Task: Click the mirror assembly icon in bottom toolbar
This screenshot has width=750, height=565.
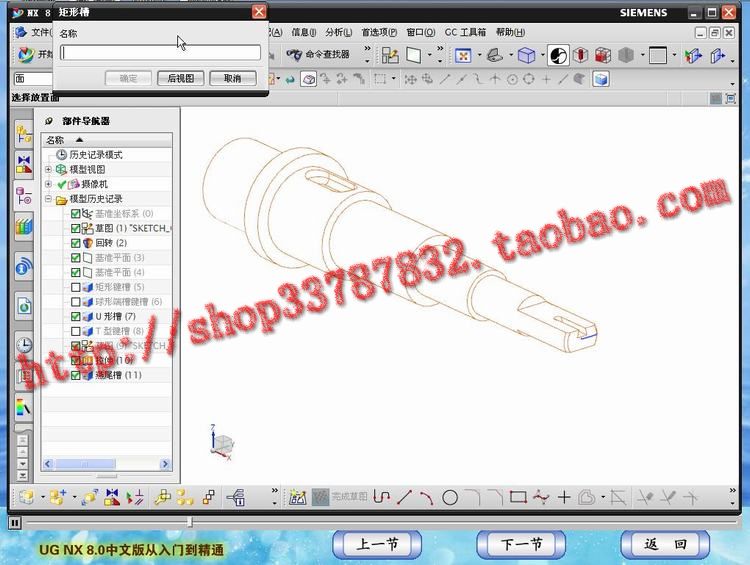Action: (112, 497)
